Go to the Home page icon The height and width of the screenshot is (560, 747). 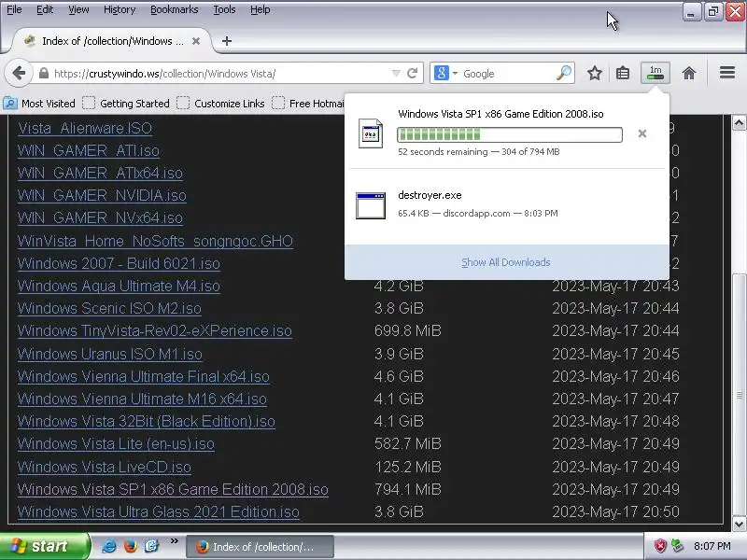(x=689, y=74)
